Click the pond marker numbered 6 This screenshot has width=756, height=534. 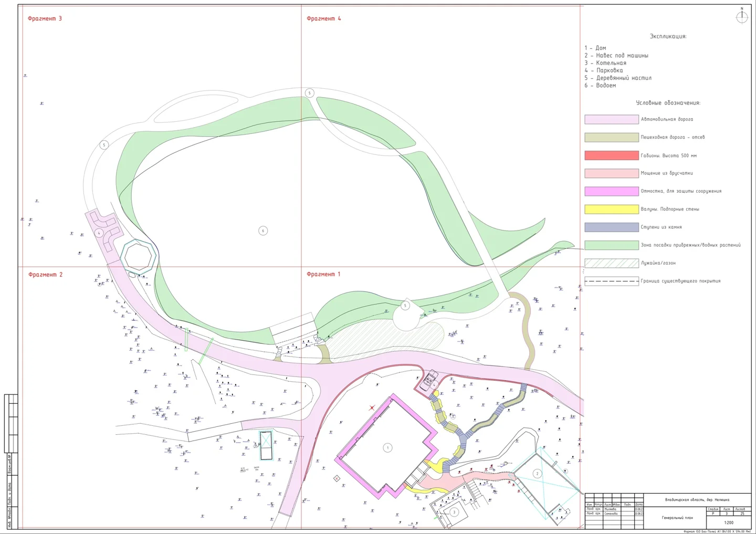263,231
